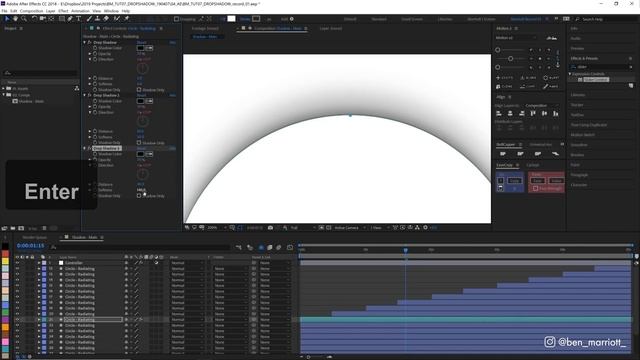Select the Type text tool
Image resolution: width=640 pixels, height=360 pixels.
(78, 19)
